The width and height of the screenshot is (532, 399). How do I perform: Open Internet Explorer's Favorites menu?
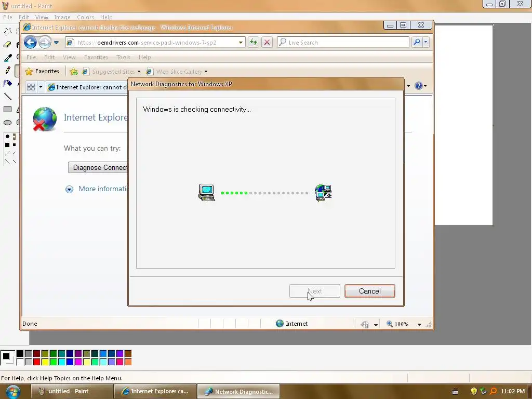[x=96, y=57]
